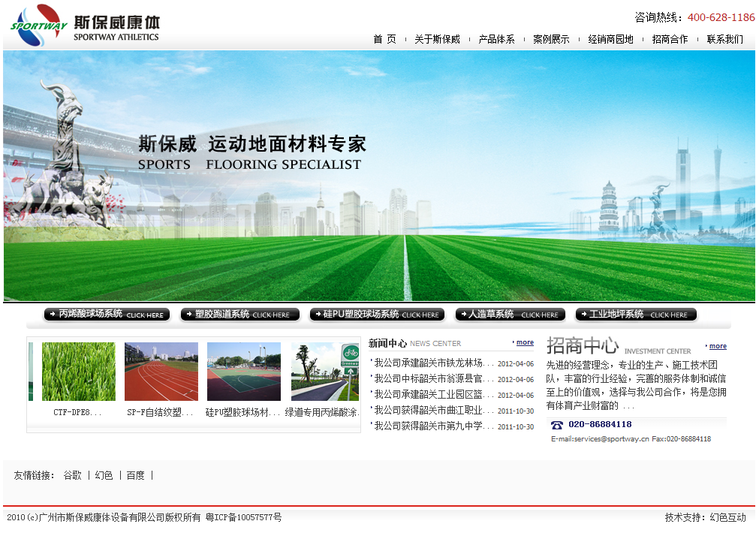This screenshot has height=539, width=756.
Task: Open the CTF-DPE8 grass product thumbnail
Action: click(79, 372)
